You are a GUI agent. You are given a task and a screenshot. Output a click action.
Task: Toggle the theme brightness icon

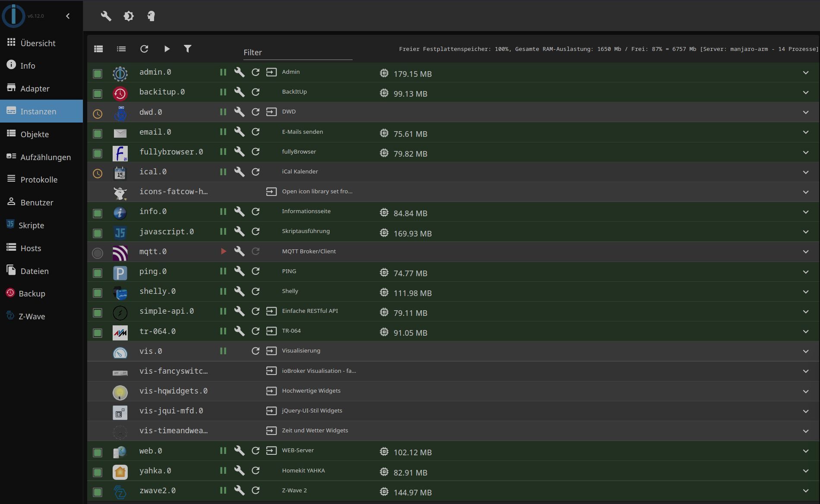(x=129, y=16)
